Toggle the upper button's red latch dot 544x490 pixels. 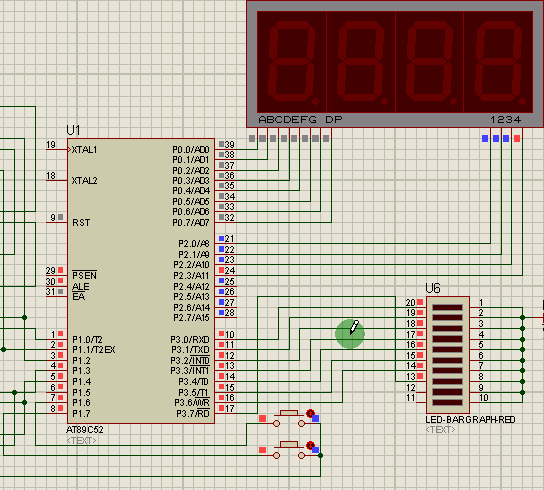310,413
